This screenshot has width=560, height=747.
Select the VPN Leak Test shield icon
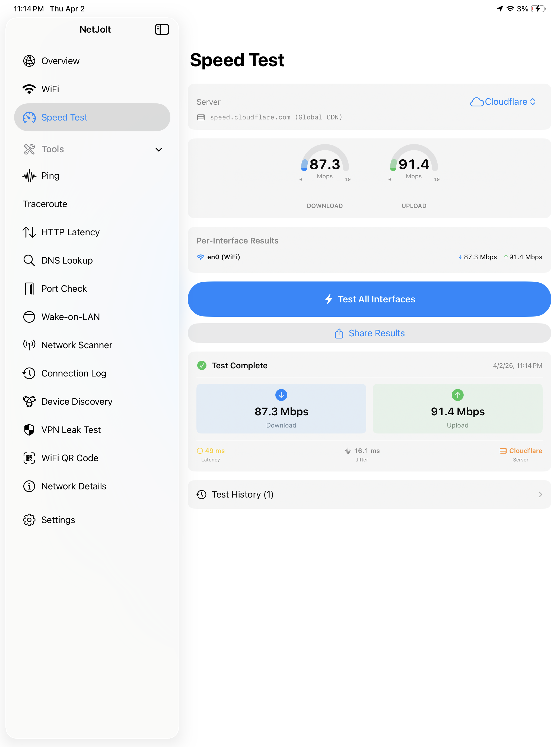[x=29, y=430]
